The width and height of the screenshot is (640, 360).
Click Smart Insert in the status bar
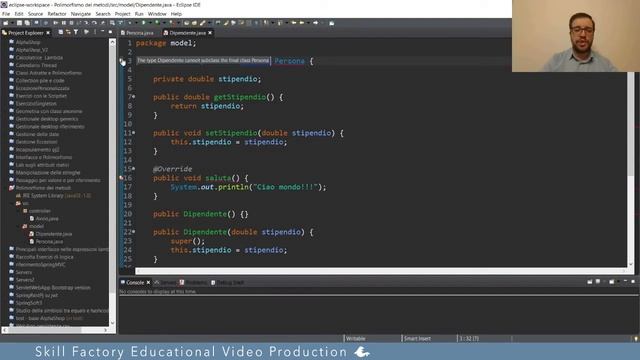click(x=417, y=338)
